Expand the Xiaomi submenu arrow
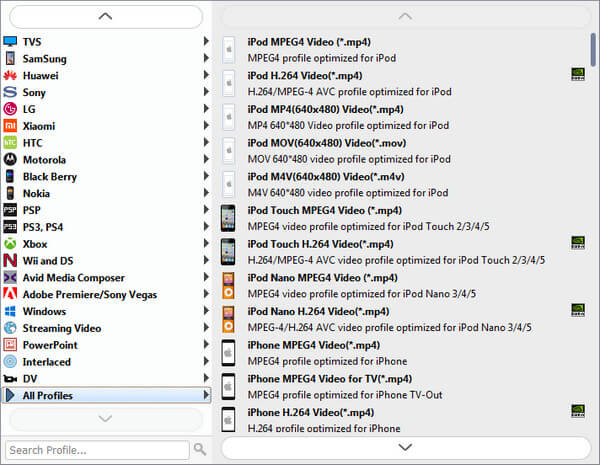The width and height of the screenshot is (600, 465). [x=206, y=125]
